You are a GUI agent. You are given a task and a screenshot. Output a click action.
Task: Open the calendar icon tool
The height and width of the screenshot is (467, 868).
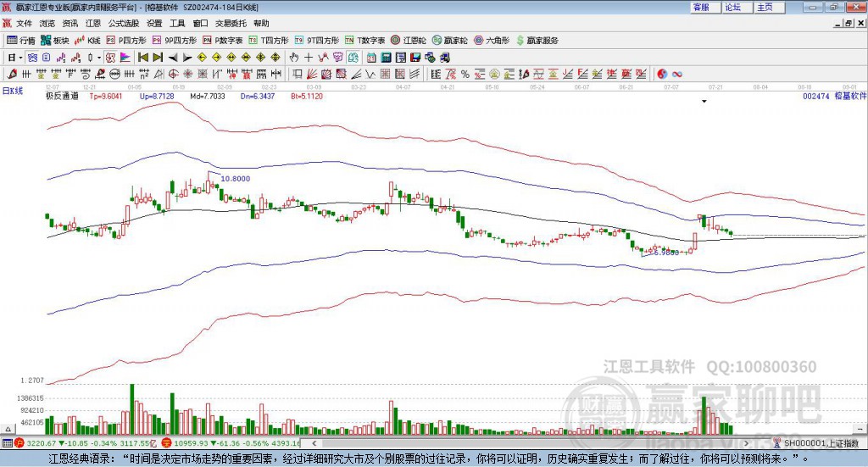[x=371, y=58]
